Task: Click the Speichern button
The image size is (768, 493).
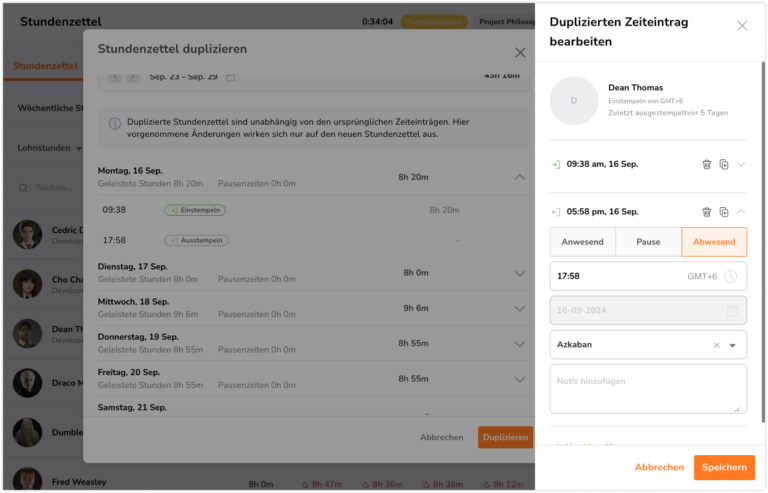Action: pyautogui.click(x=724, y=468)
